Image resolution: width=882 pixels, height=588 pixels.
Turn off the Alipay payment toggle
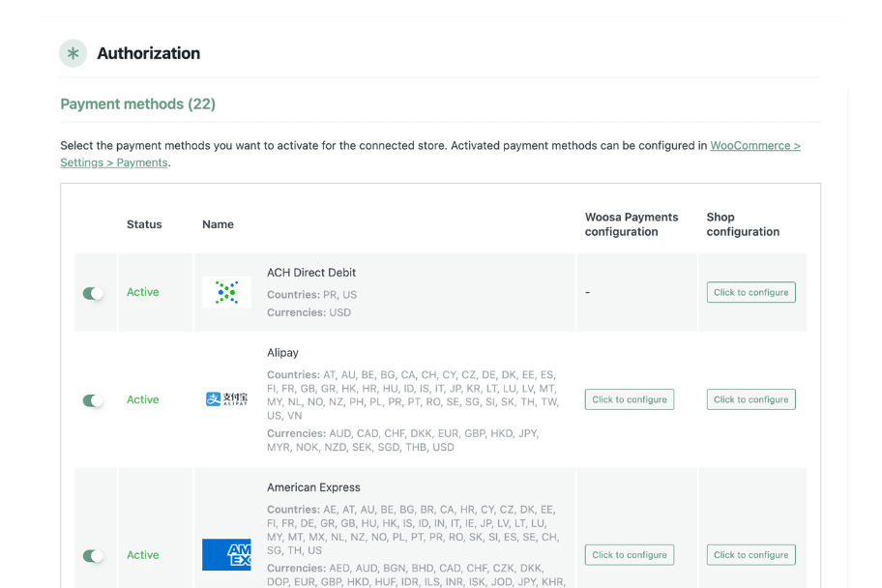pos(93,400)
